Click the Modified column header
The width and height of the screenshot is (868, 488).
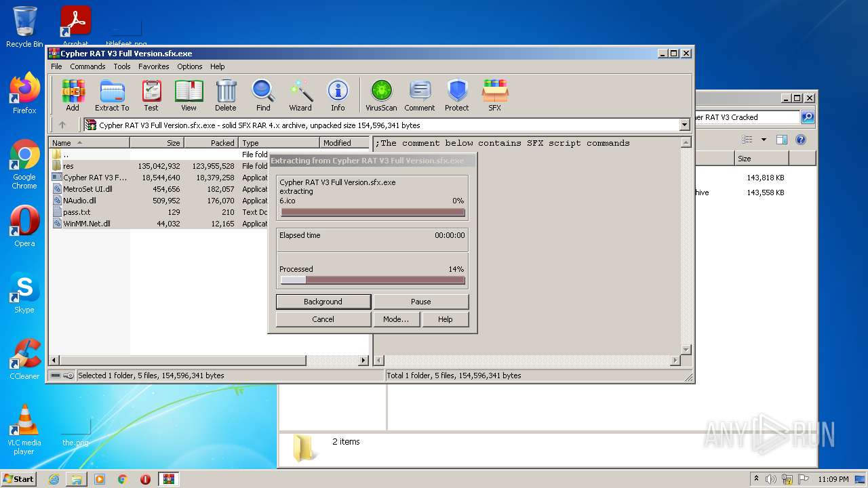point(344,143)
